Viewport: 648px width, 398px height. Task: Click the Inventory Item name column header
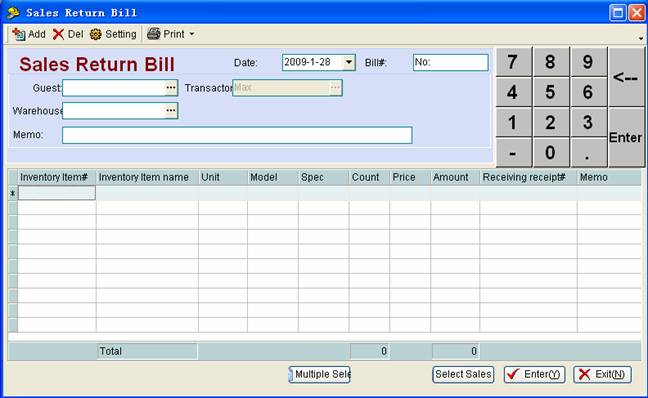click(148, 177)
